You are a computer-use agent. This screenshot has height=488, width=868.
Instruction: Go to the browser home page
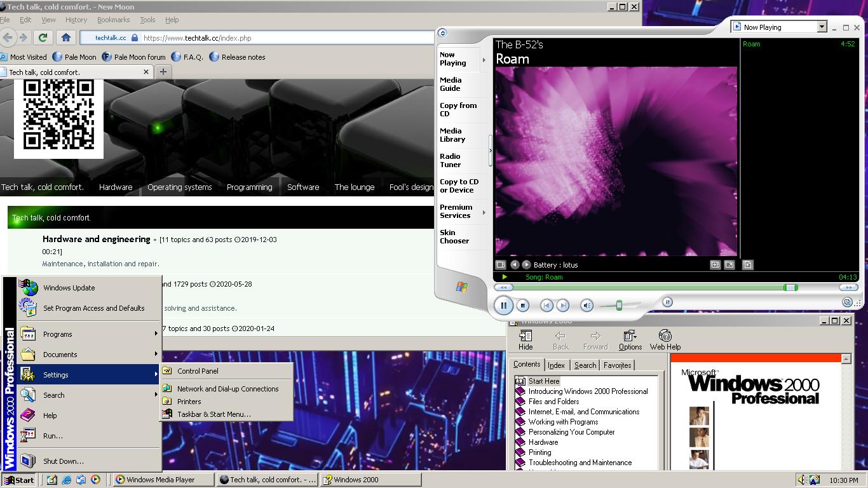(x=65, y=37)
